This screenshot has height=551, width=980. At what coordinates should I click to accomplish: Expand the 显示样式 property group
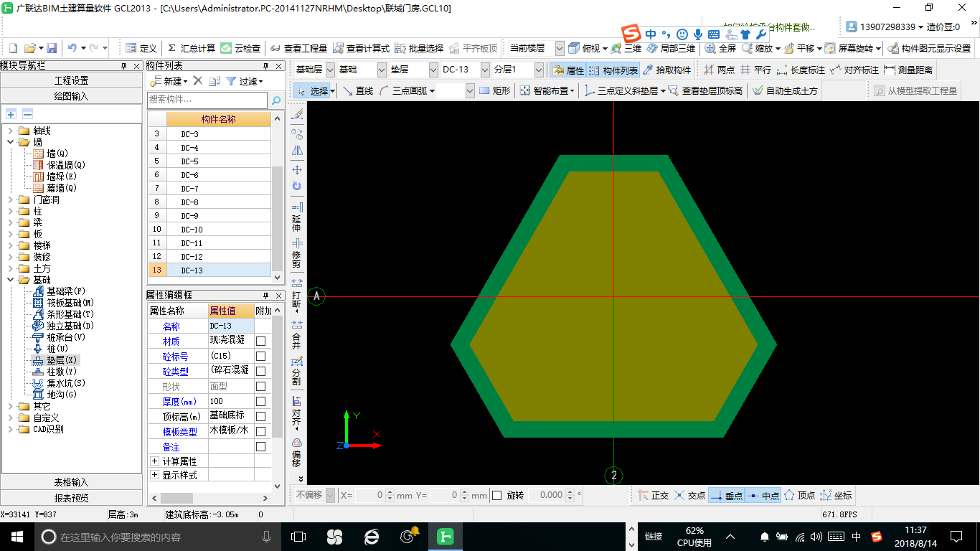click(x=154, y=475)
